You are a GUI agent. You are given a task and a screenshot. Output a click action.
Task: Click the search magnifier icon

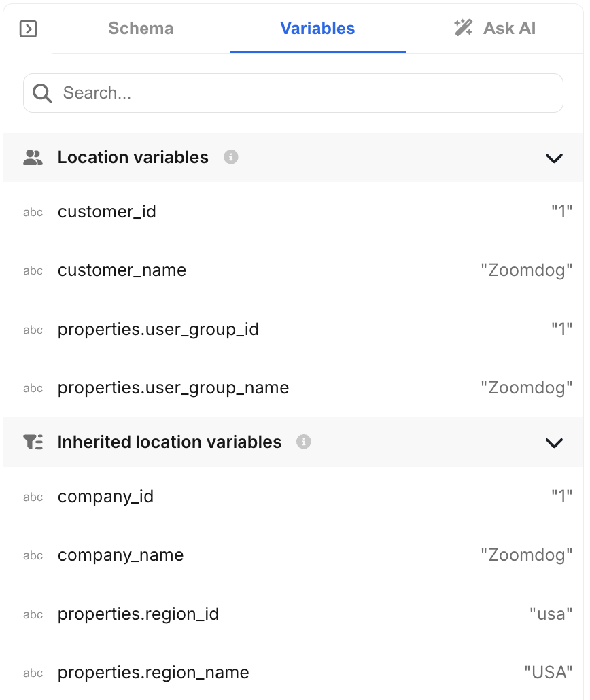click(x=42, y=92)
